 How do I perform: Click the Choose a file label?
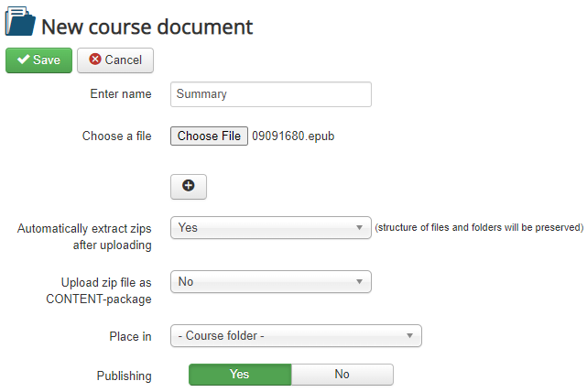coord(116,136)
